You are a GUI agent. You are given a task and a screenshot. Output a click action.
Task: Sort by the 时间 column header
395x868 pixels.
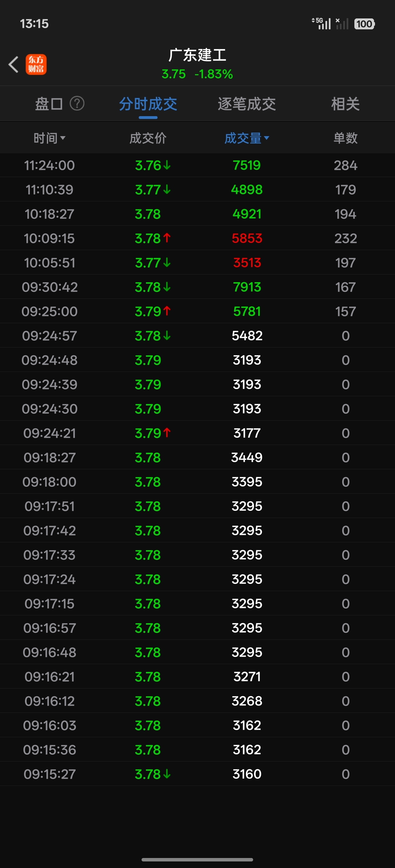click(49, 138)
